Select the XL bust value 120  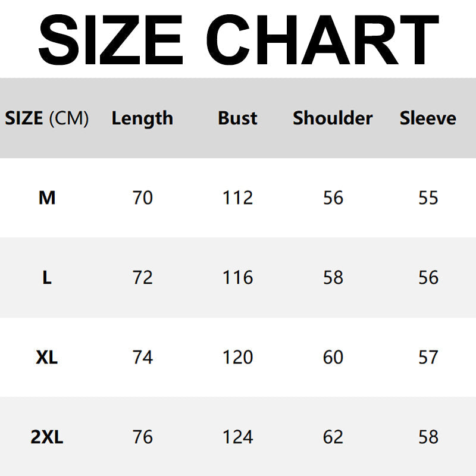(238, 357)
